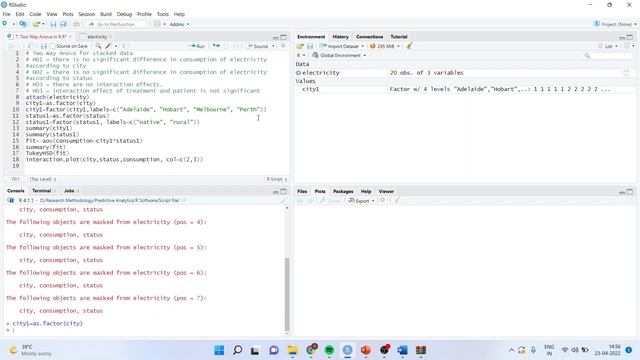
Task: Click the create project icon in main toolbar
Action: [x=23, y=24]
